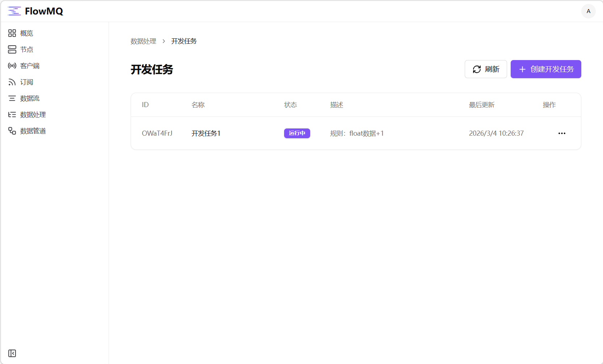Click the 数据处理 data processing icon
This screenshot has height=364, width=603.
12,114
